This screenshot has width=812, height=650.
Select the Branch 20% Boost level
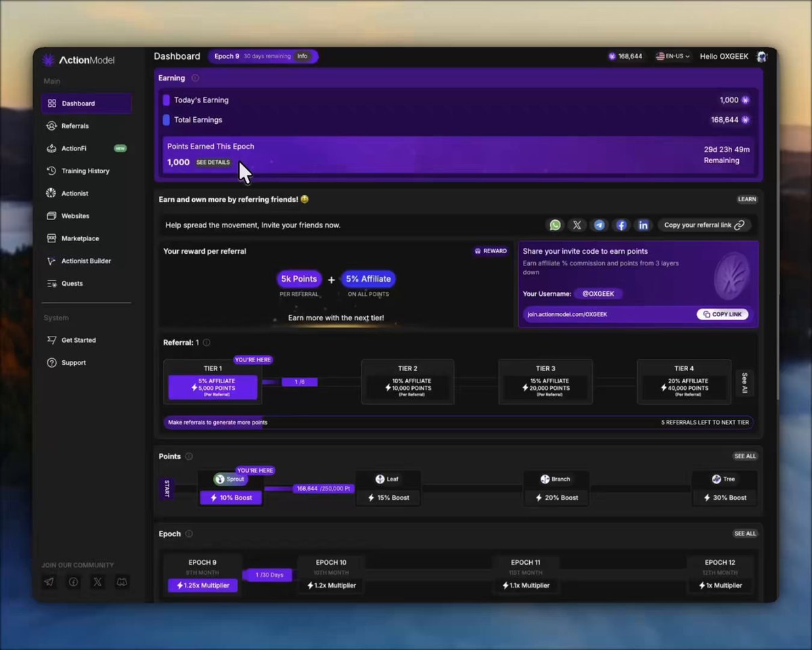(558, 488)
